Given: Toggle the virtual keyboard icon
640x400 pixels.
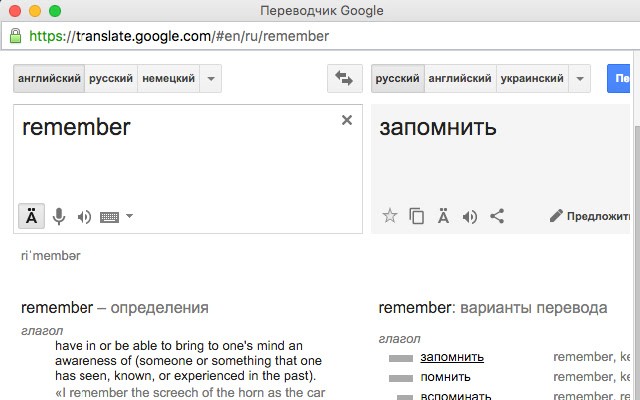Looking at the screenshot, I should point(110,216).
